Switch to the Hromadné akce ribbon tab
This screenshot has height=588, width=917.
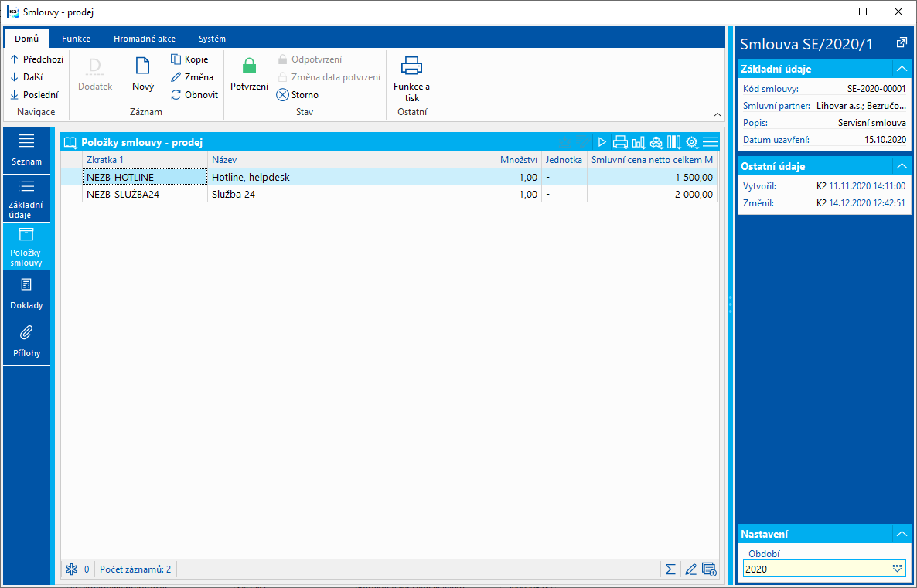click(x=145, y=39)
